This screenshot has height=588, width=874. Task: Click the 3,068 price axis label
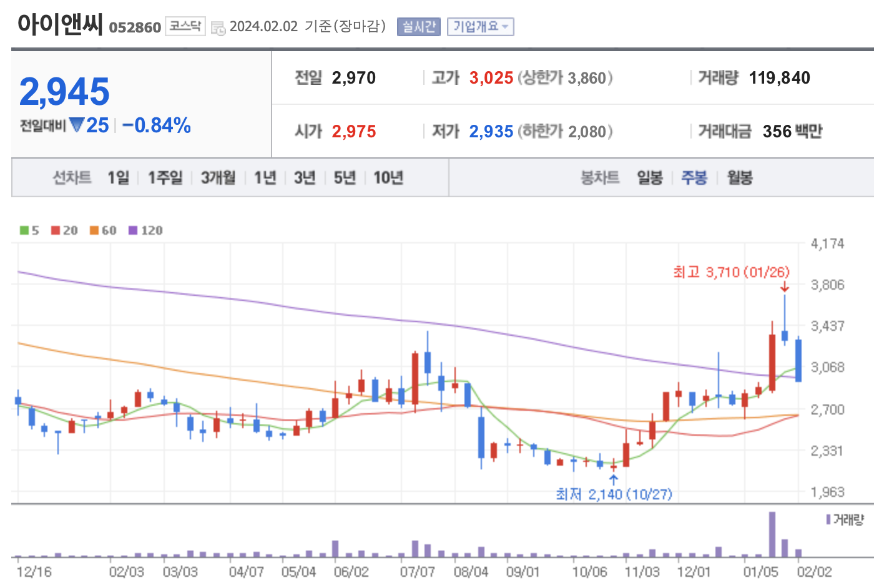click(x=827, y=367)
